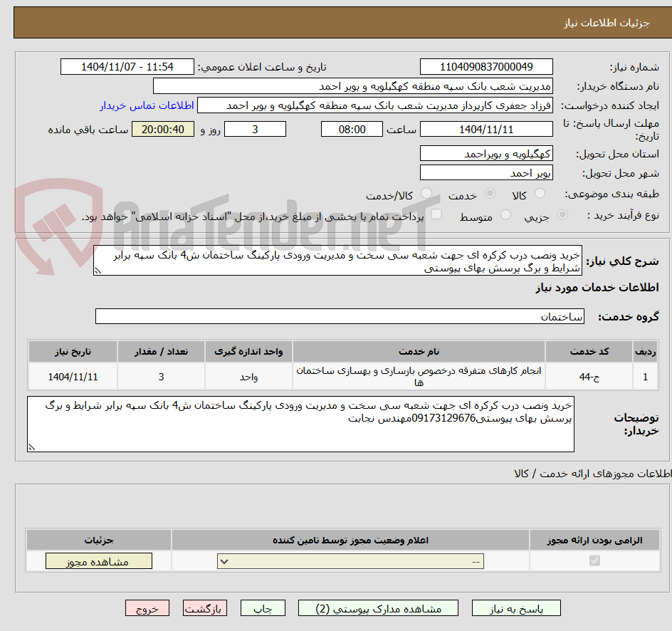Click the جزئیات اطلاعات نیاز page title
Screen dimensions: 672x631
pos(607,23)
